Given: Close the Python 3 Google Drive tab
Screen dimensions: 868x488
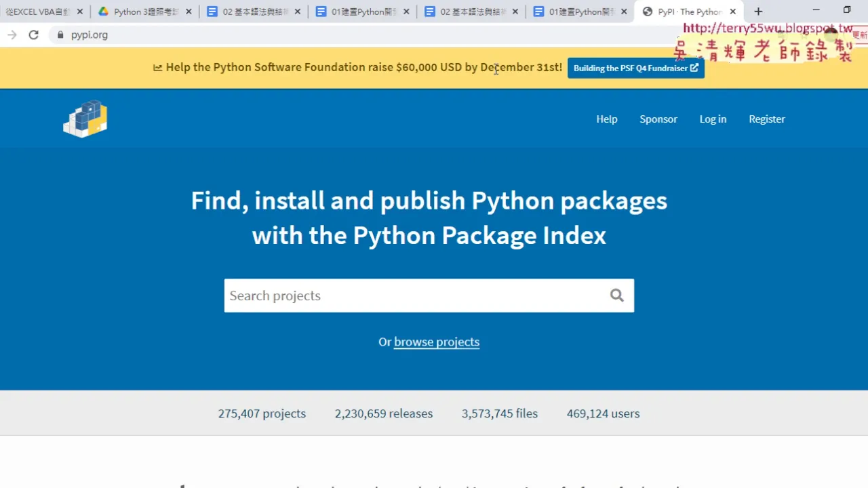Looking at the screenshot, I should [189, 12].
